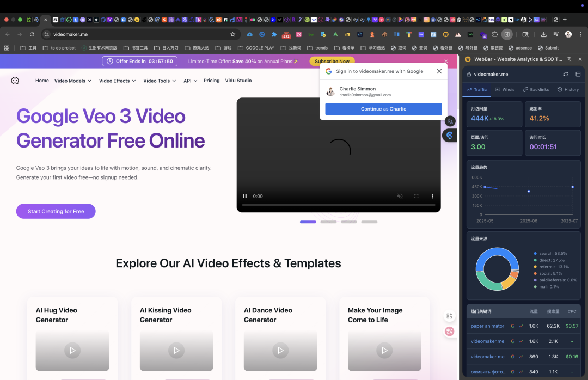Switch to the Backlinks tab
588x380 pixels.
[x=536, y=90]
